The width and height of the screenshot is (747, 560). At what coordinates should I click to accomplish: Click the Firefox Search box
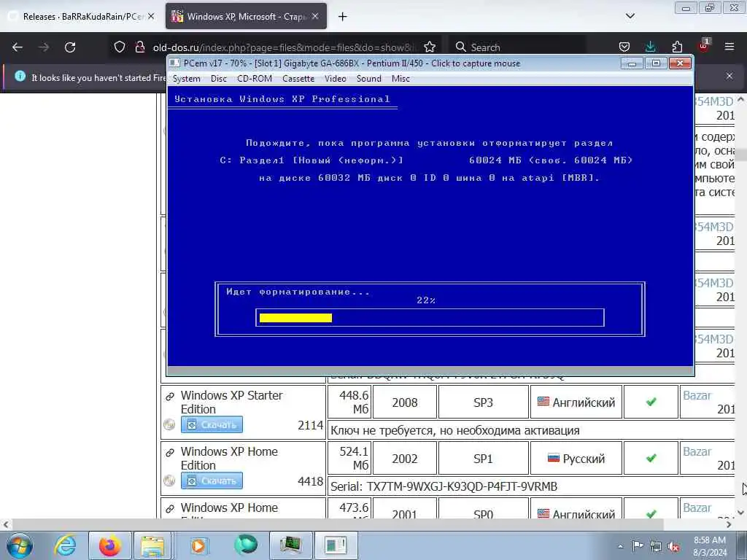coord(517,47)
